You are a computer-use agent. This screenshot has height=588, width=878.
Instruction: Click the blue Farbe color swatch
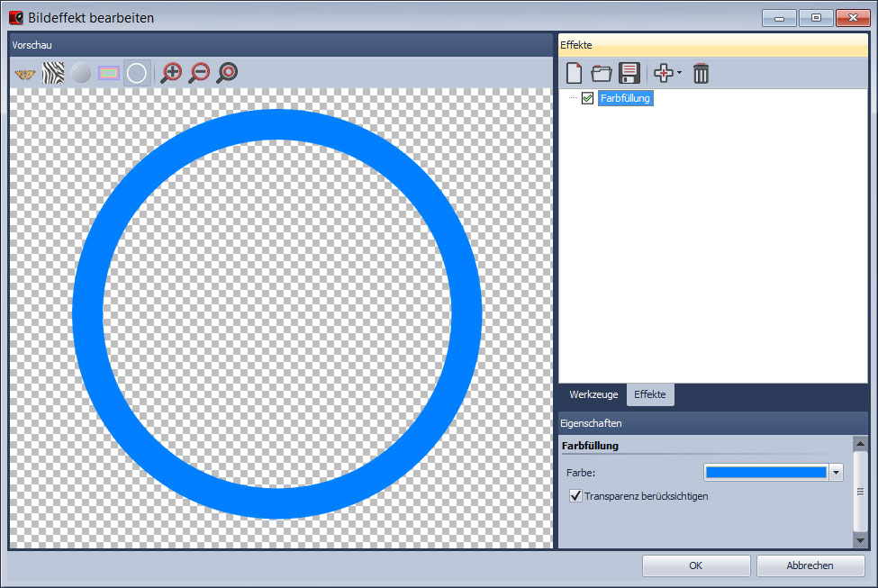[x=765, y=473]
